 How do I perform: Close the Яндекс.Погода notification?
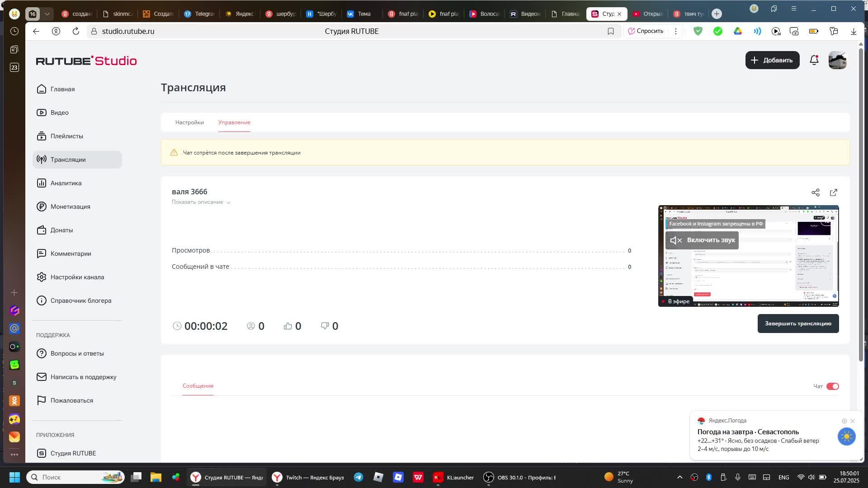pyautogui.click(x=852, y=421)
